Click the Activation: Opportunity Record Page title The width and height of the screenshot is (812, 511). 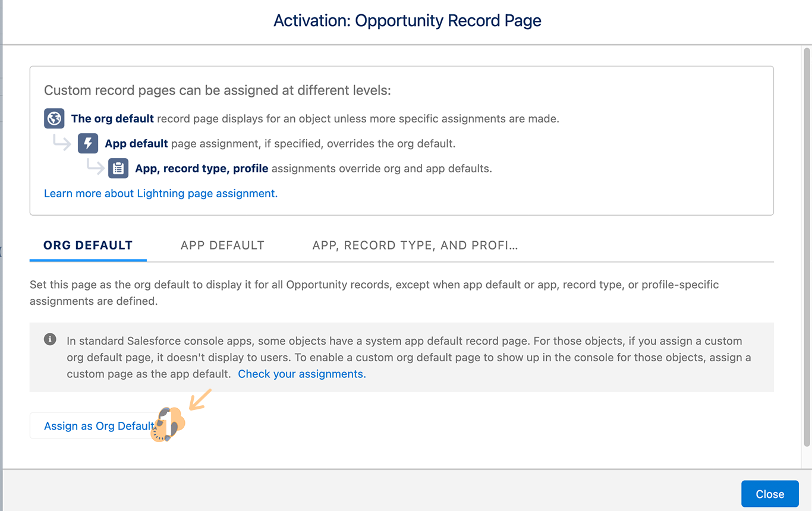pos(407,21)
